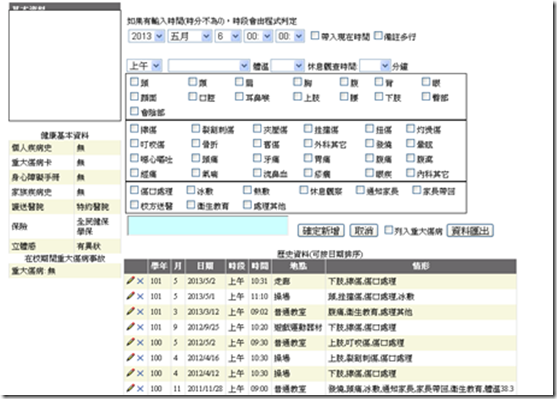This screenshot has width=557, height=399.
Task: Edit the 2011/11/28 record with pencil icon
Action: (130, 388)
